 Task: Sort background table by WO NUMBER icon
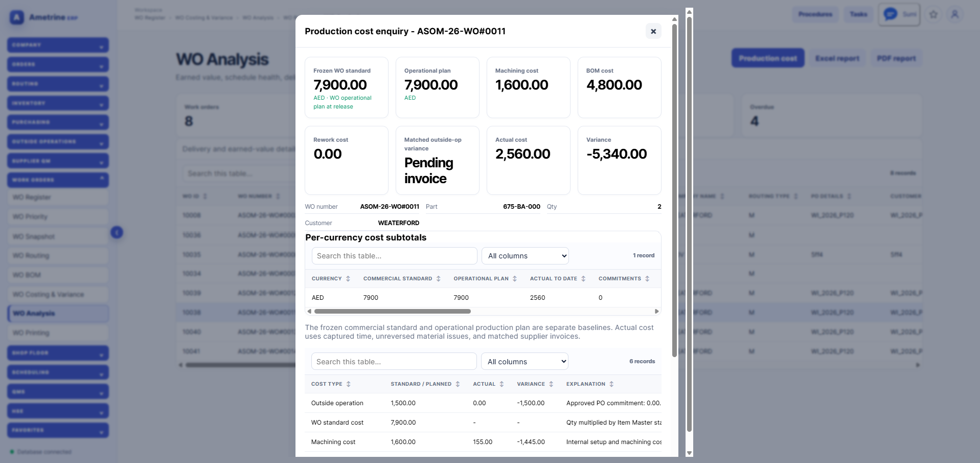[x=278, y=196]
